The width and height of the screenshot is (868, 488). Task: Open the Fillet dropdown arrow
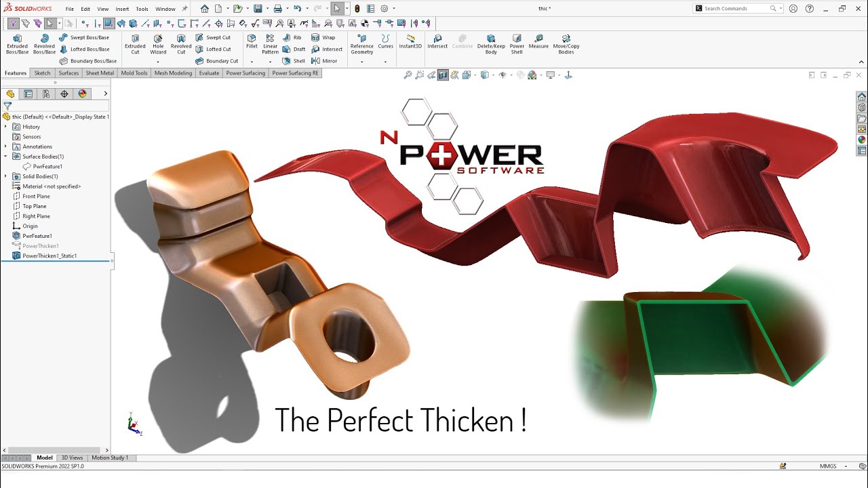(252, 62)
